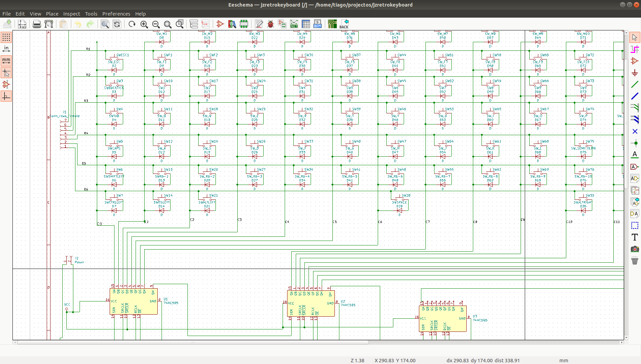Annotate schematic symbols with the pencil icon
The image size is (641, 364).
[259, 24]
